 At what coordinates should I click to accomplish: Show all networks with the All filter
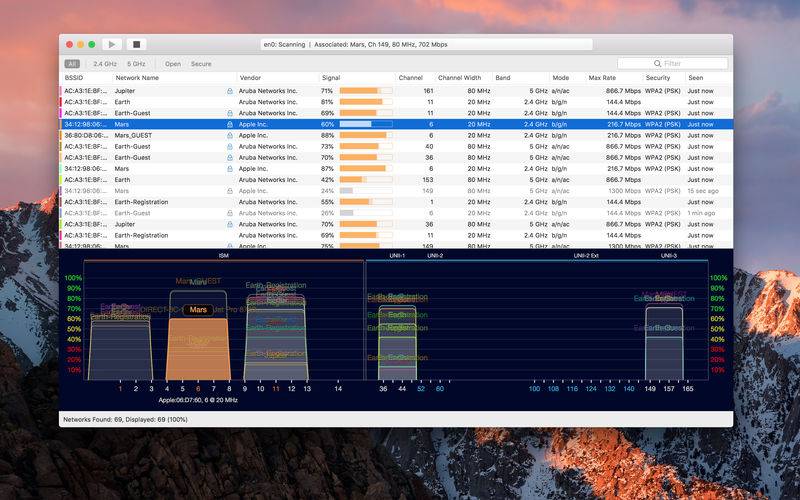72,64
